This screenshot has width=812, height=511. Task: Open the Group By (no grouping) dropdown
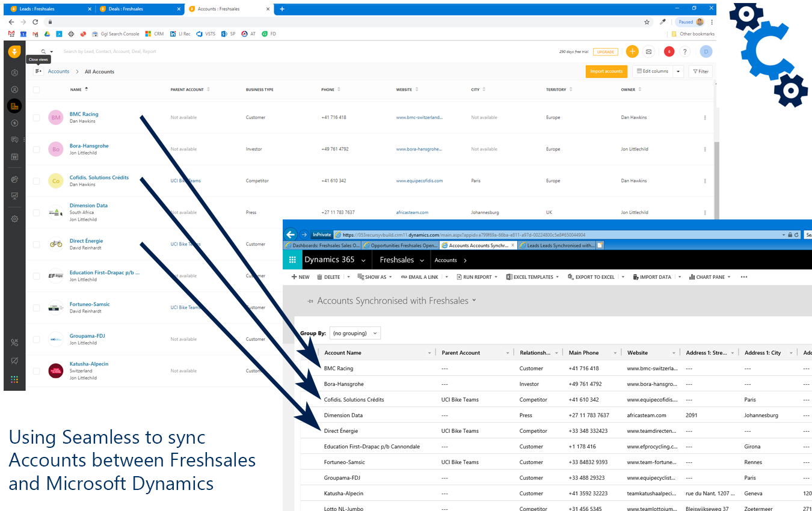pyautogui.click(x=355, y=333)
